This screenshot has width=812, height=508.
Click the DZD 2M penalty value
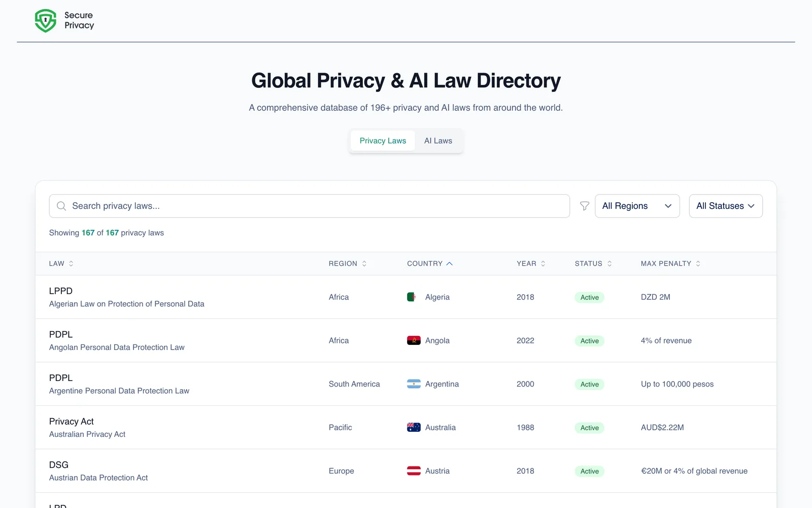pyautogui.click(x=656, y=297)
